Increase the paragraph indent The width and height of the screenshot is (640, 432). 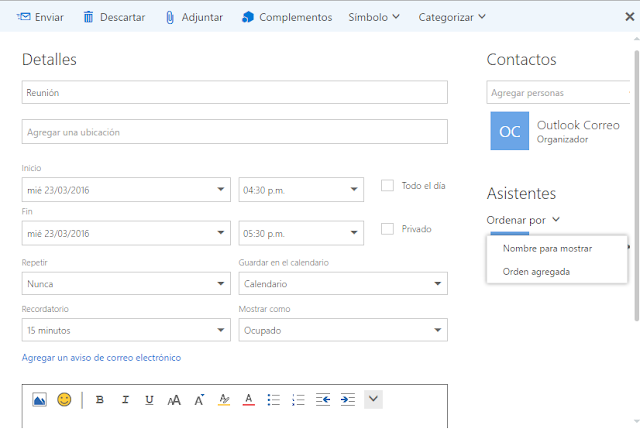coord(348,399)
